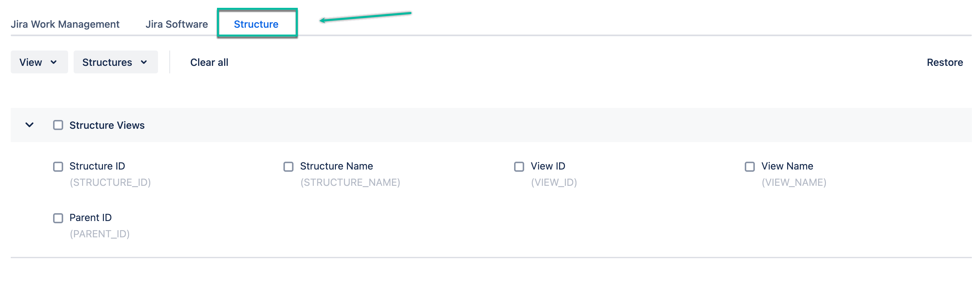This screenshot has width=980, height=296.
Task: Switch to the Jira Software tab
Action: (x=177, y=24)
